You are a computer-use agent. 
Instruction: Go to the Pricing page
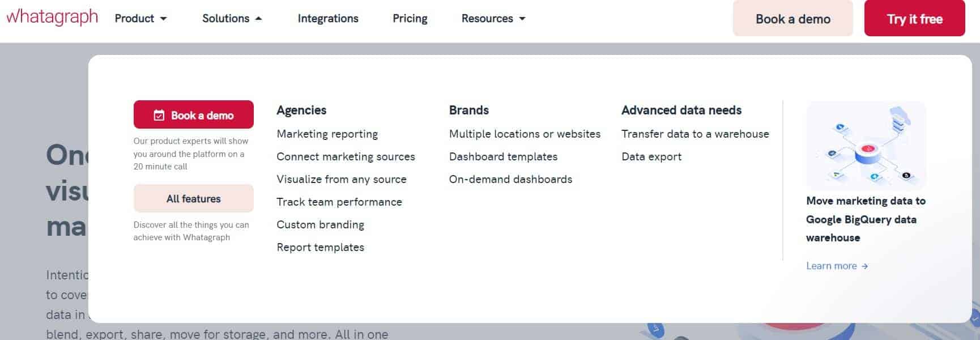(410, 18)
